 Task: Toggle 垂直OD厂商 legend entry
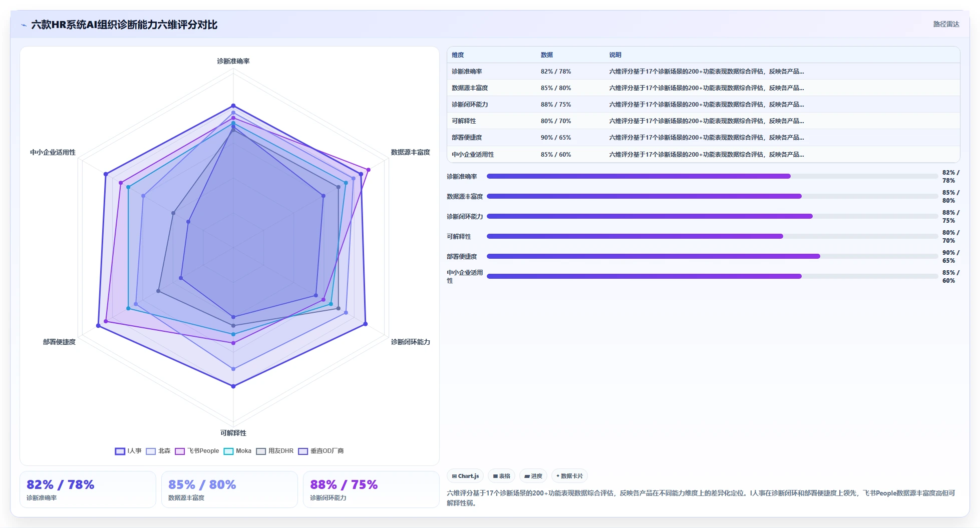[321, 451]
